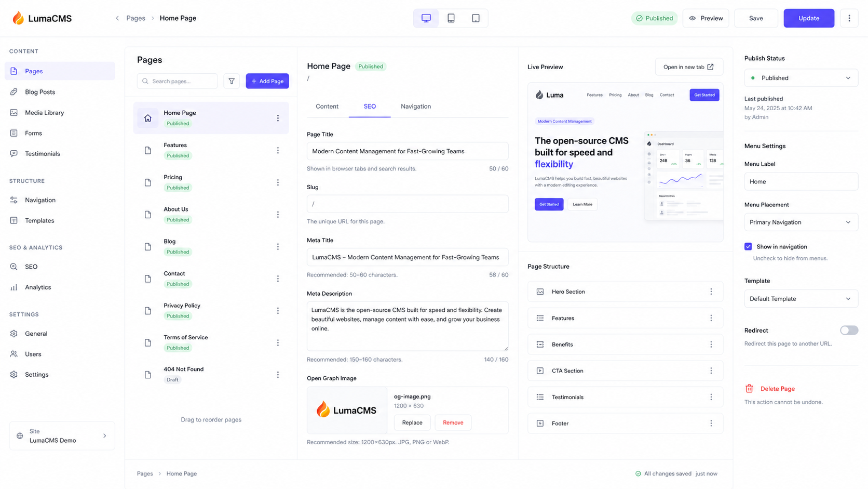
Task: Click the Meta Description text area
Action: [x=408, y=326]
